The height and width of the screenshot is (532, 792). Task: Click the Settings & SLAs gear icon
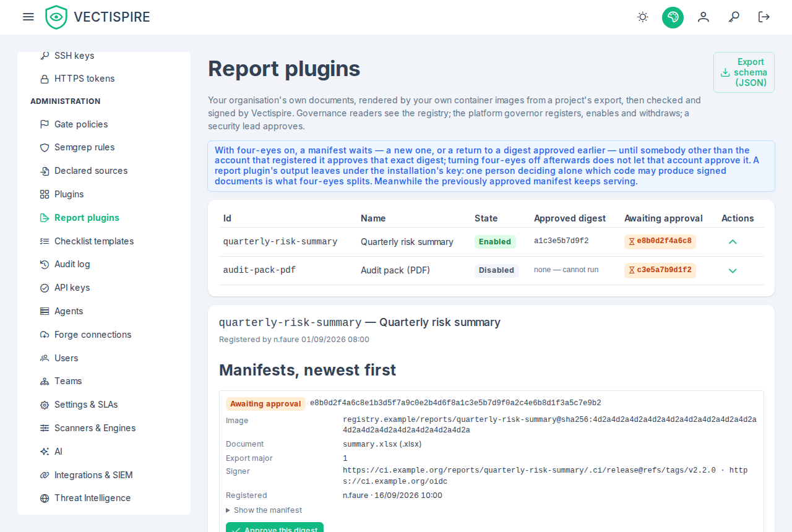coord(45,405)
